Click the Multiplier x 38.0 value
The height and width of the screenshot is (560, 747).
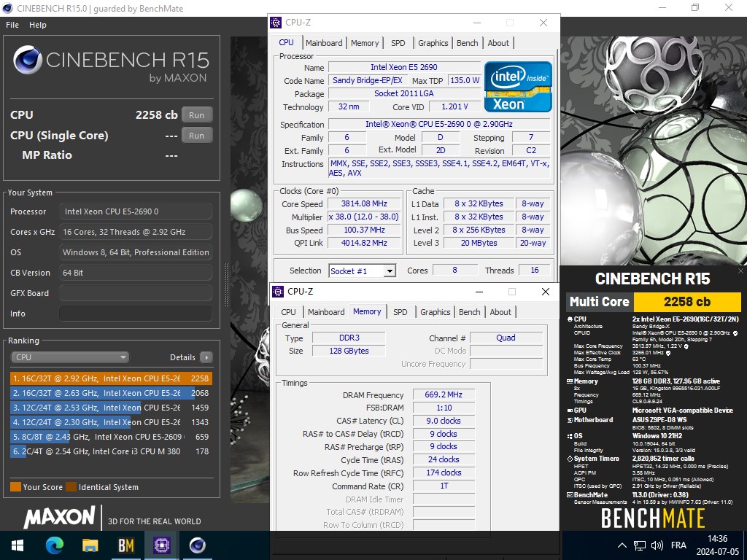pos(364,217)
